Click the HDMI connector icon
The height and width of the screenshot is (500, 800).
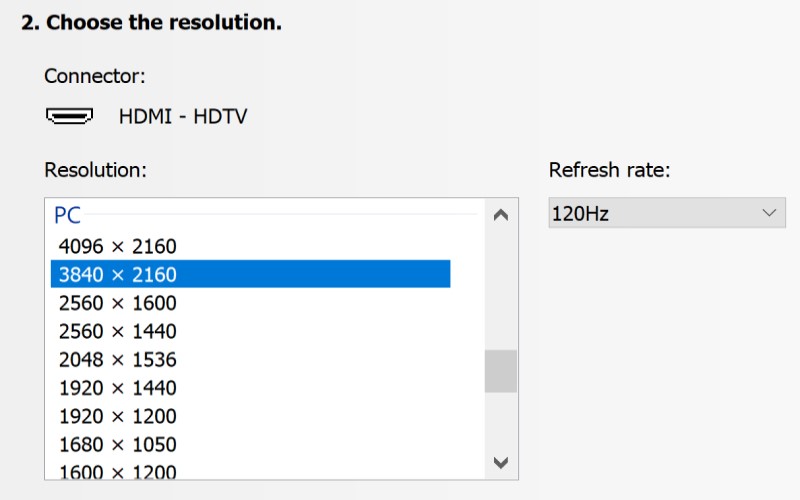(x=69, y=116)
